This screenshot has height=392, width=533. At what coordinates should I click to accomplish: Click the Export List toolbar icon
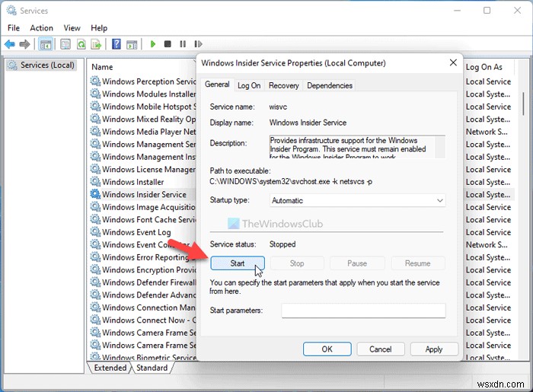pos(96,44)
